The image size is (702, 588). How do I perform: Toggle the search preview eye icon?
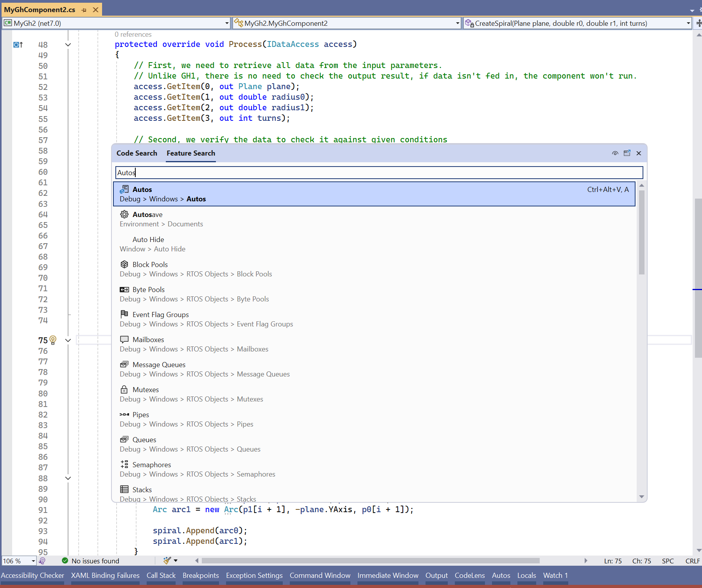point(615,153)
